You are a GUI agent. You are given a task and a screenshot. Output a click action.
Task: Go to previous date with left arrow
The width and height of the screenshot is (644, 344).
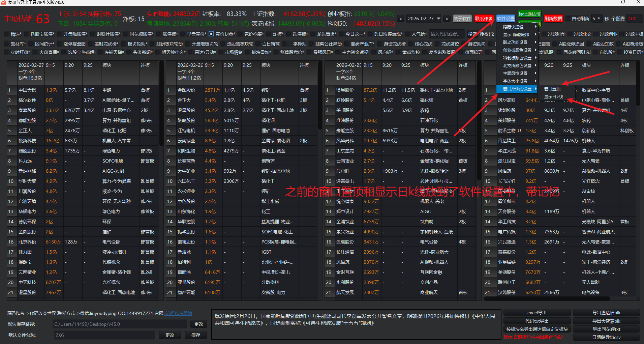pos(401,19)
